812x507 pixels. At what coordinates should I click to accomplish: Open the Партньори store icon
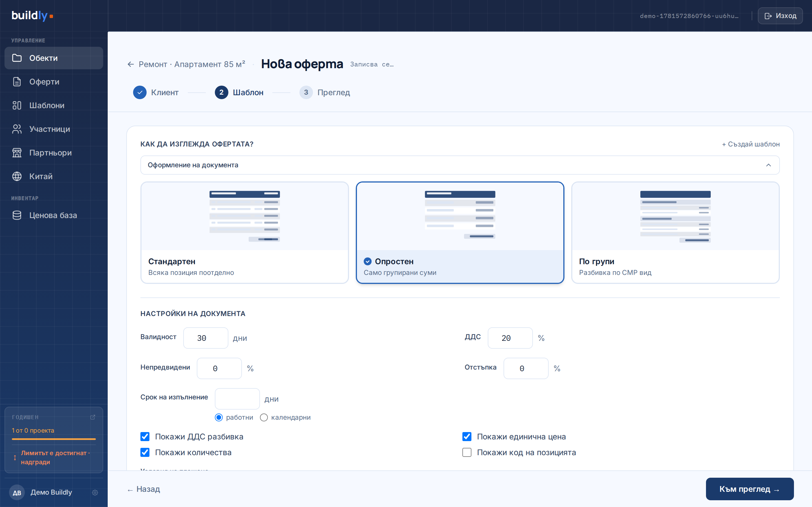(17, 153)
